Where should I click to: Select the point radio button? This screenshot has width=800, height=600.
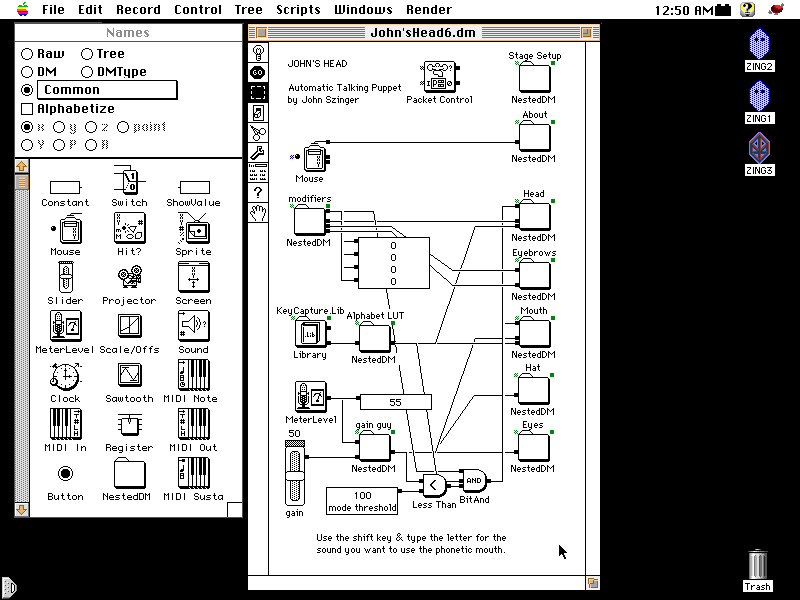[x=123, y=127]
